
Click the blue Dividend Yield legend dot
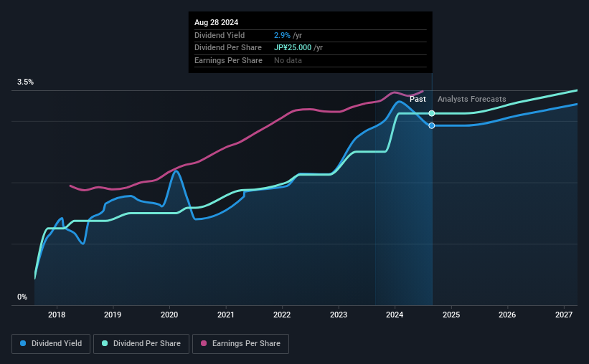click(23, 343)
